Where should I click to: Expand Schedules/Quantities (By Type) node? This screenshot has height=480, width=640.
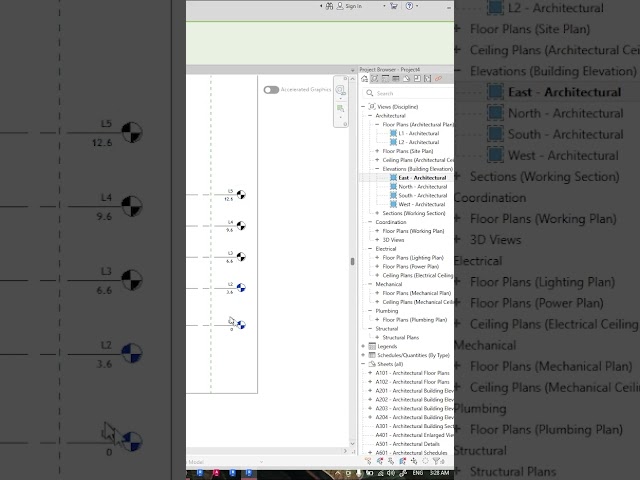(x=363, y=355)
